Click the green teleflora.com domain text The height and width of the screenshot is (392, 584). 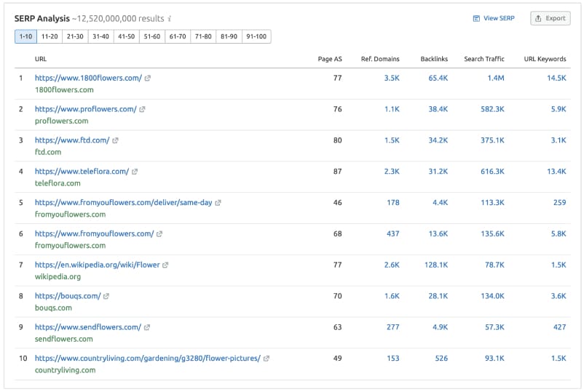(58, 183)
